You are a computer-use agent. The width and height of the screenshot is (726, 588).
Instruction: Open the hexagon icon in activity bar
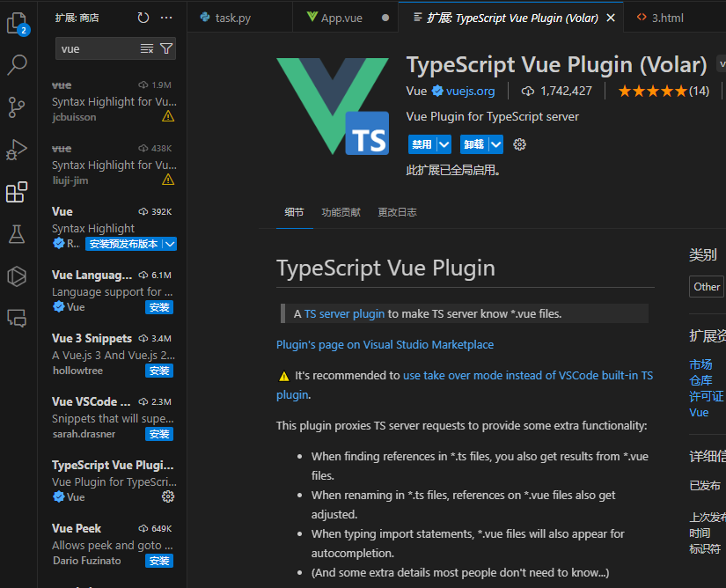point(18,276)
